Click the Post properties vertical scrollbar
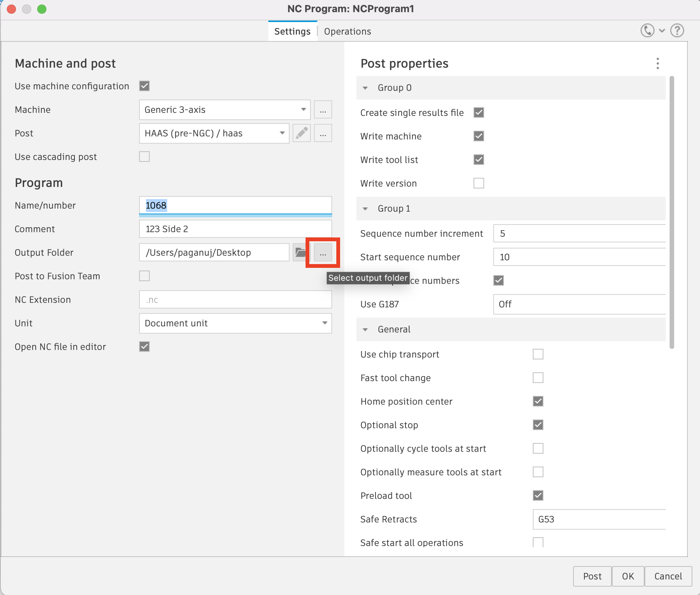 pyautogui.click(x=671, y=213)
